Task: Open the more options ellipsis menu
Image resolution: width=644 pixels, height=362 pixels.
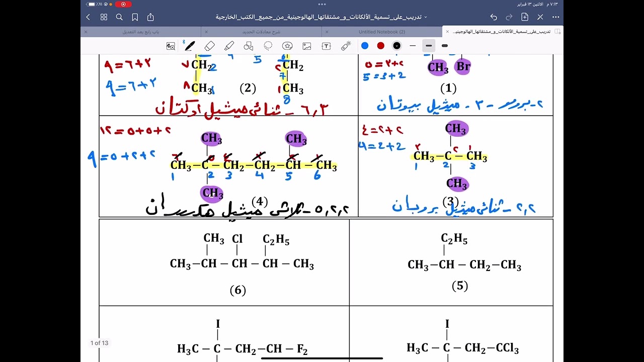Action: pos(556,17)
